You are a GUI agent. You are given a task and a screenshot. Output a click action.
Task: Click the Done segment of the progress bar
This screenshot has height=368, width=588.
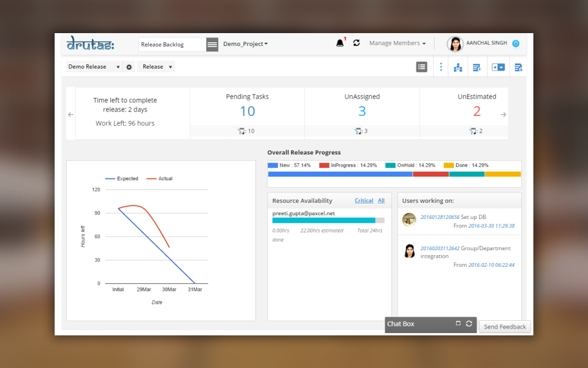(x=502, y=174)
